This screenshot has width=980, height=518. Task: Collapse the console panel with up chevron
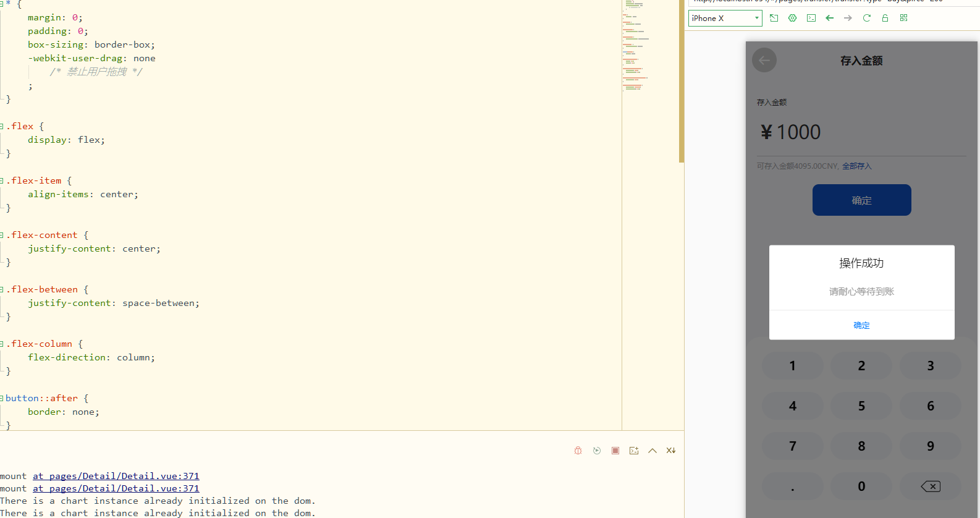coord(653,451)
